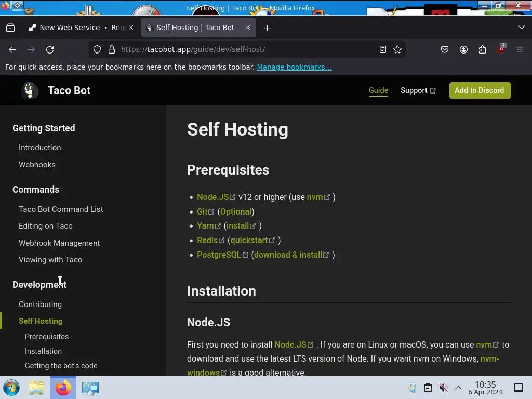Open the Extensions puzzle icon

482,49
